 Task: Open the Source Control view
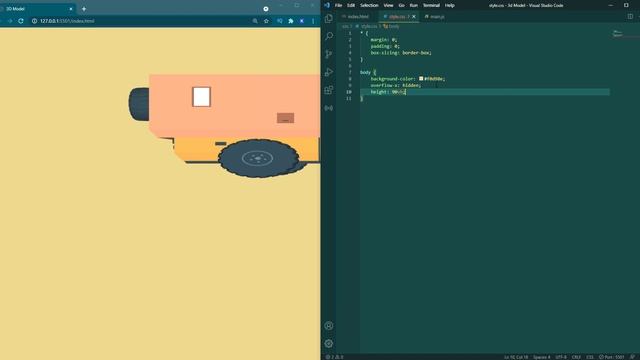329,54
